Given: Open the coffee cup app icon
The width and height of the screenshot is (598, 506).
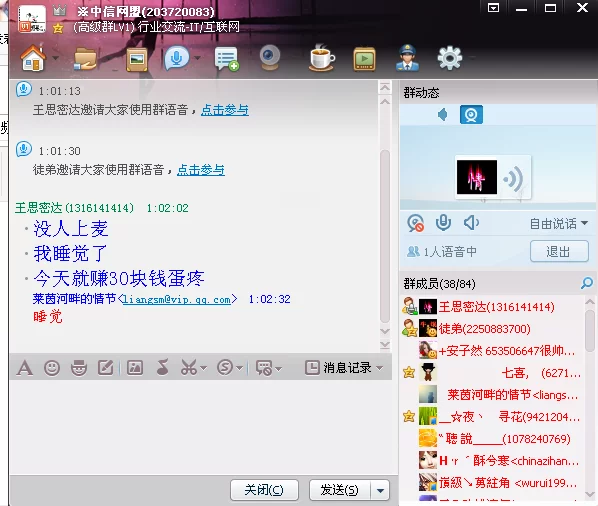Looking at the screenshot, I should click(x=321, y=58).
